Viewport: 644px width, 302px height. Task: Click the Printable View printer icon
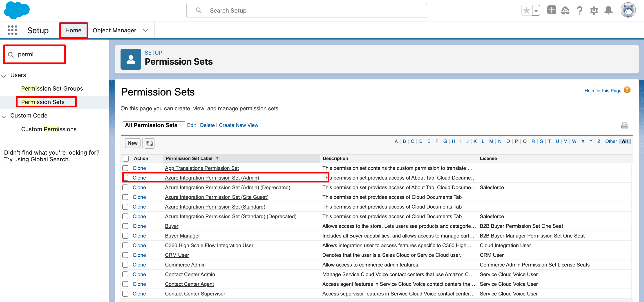pos(624,126)
